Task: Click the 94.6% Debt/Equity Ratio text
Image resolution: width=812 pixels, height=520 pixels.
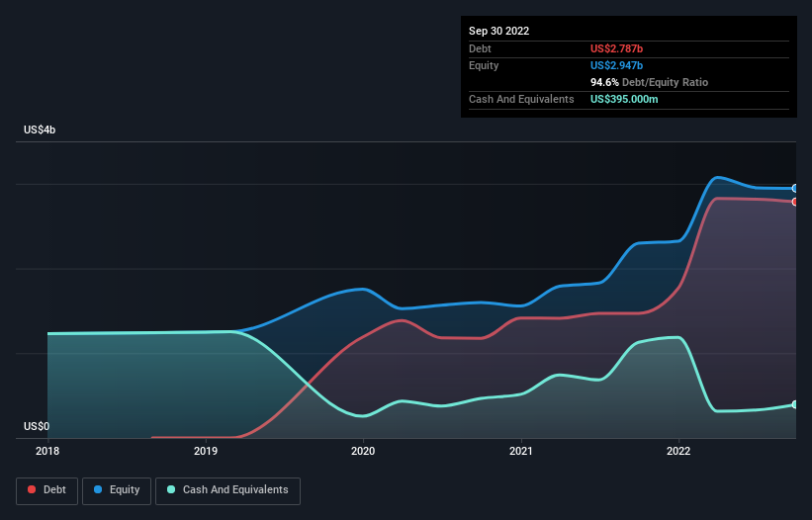Action: coord(649,82)
